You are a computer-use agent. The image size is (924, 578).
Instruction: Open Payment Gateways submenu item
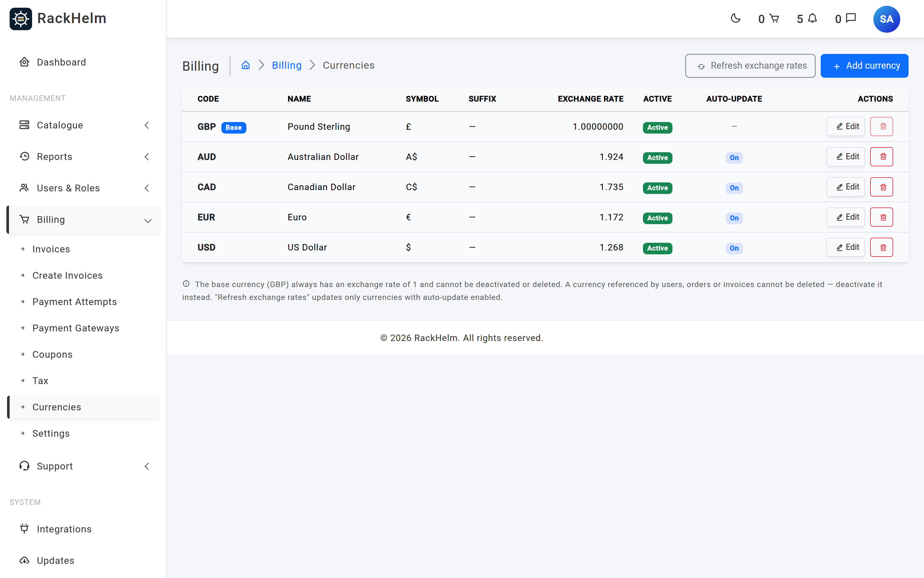point(83,328)
